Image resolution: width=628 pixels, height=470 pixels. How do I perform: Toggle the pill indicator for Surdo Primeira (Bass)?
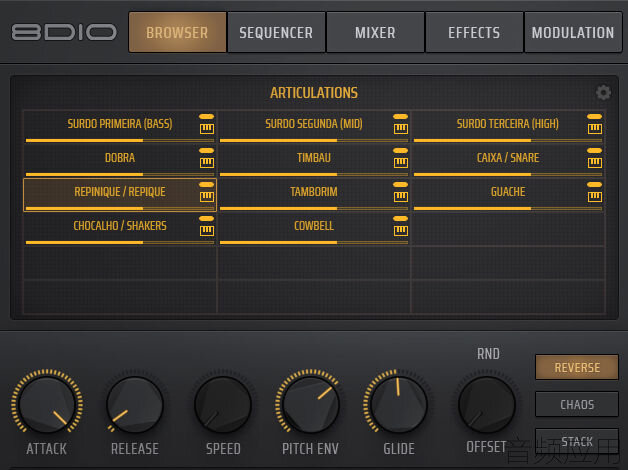coord(207,116)
